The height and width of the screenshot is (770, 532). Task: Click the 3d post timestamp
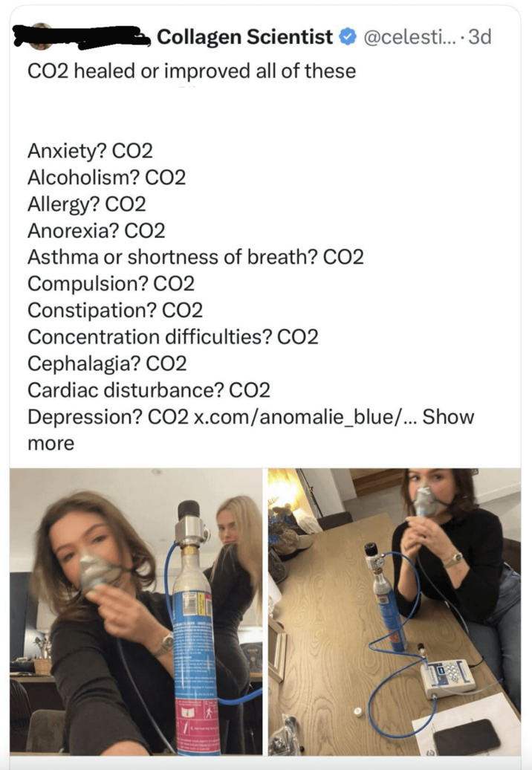pos(480,37)
